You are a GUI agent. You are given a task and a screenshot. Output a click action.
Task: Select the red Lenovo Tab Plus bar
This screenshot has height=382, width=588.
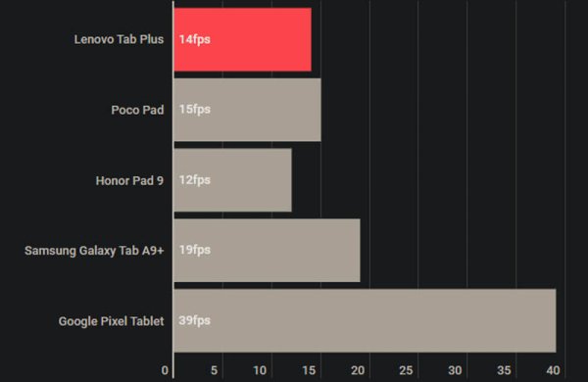tap(242, 39)
